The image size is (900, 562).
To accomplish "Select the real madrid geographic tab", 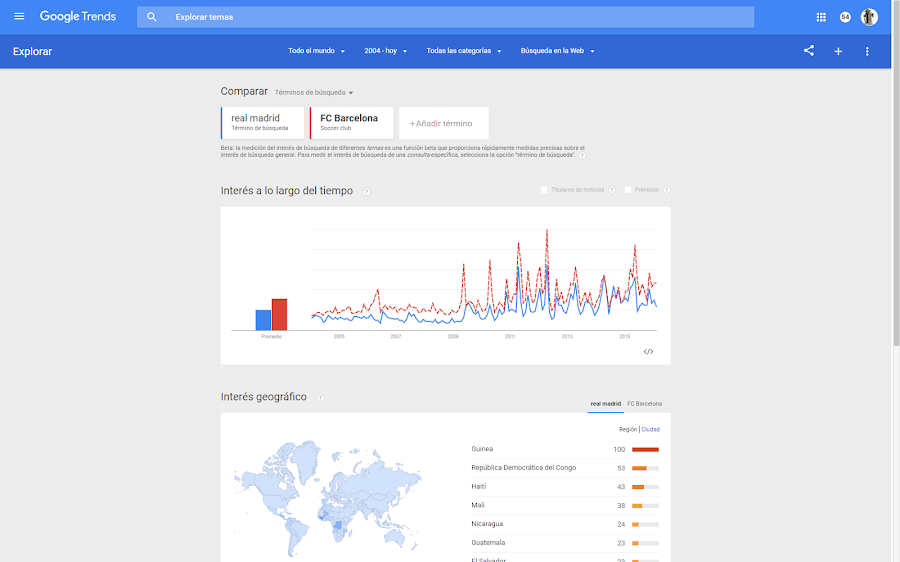I will tap(605, 404).
